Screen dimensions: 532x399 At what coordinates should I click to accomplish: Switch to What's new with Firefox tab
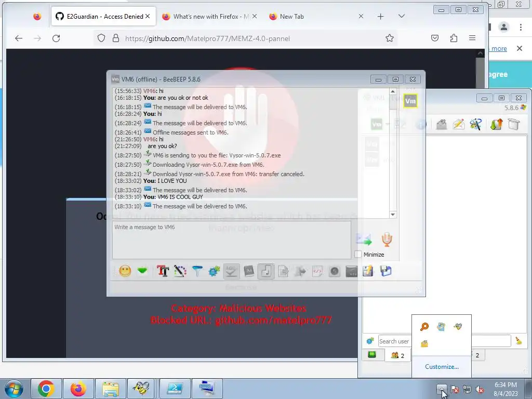click(x=209, y=16)
